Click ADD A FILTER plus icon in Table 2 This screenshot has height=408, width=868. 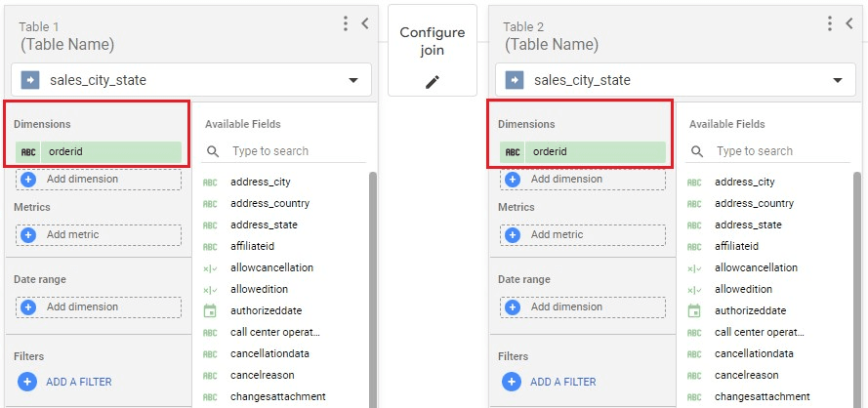click(x=512, y=382)
